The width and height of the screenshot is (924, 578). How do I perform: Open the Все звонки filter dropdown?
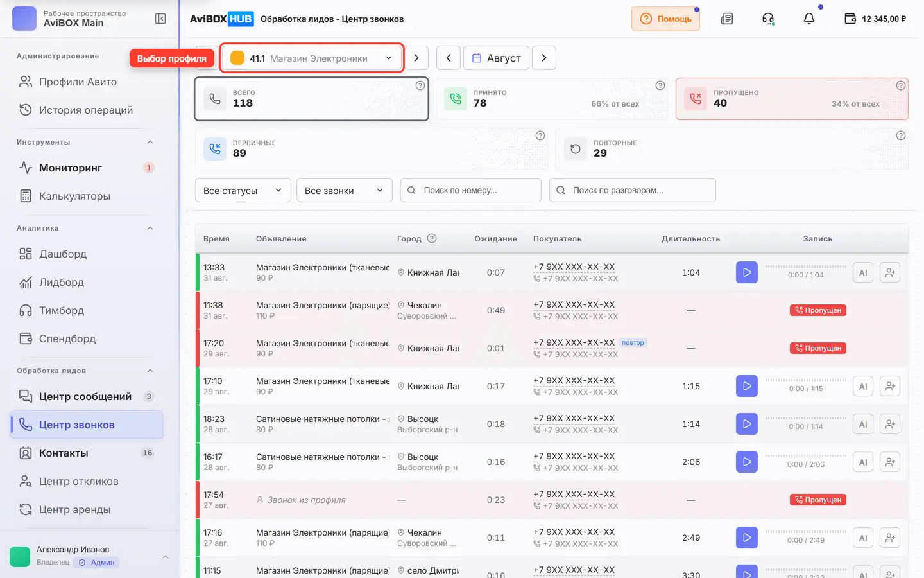344,190
